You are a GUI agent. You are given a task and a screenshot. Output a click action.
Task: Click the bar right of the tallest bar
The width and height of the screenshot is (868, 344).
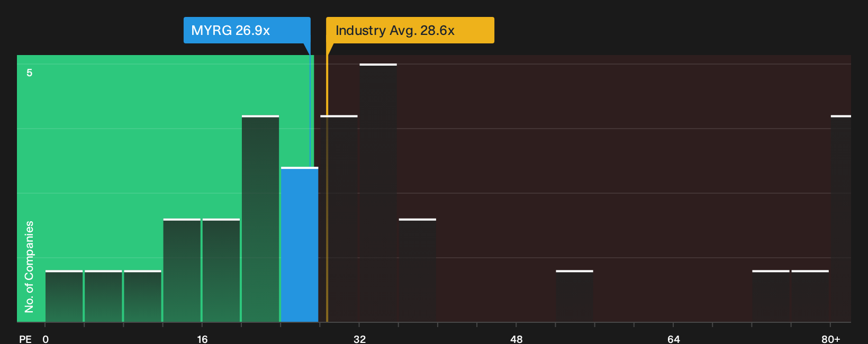pyautogui.click(x=418, y=270)
